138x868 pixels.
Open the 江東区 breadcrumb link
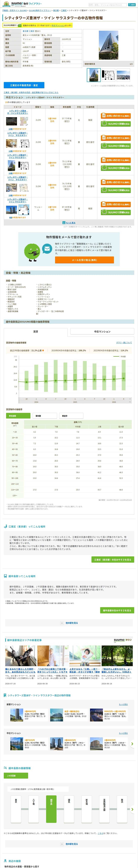[64, 10]
